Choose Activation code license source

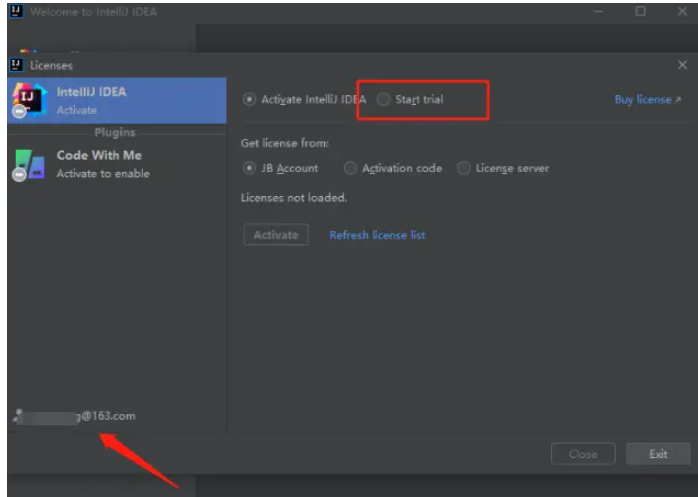point(350,168)
